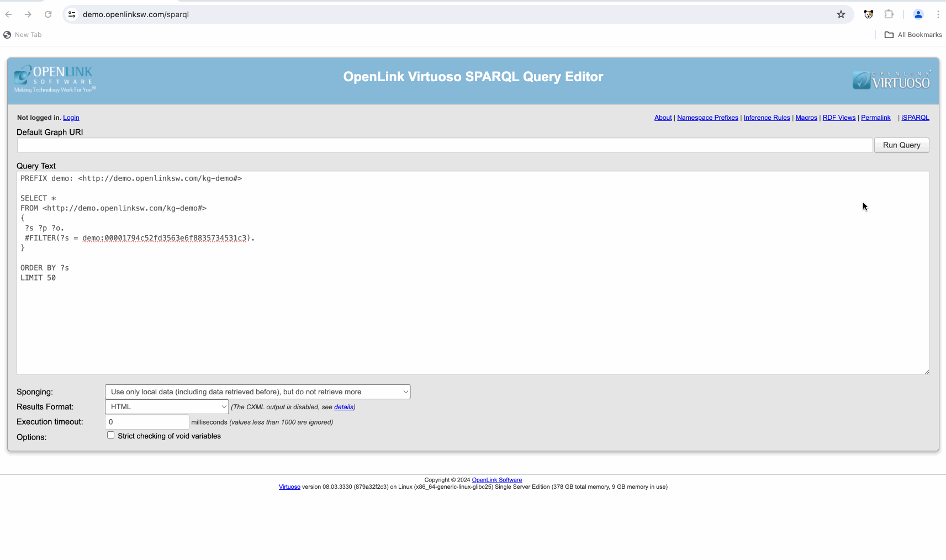Grab the query textarea resize handle
Viewport: 946px width, 560px height.
point(926,371)
